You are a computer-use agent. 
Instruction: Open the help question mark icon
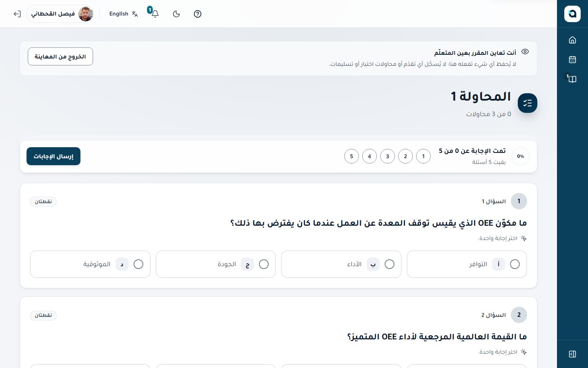tap(198, 14)
